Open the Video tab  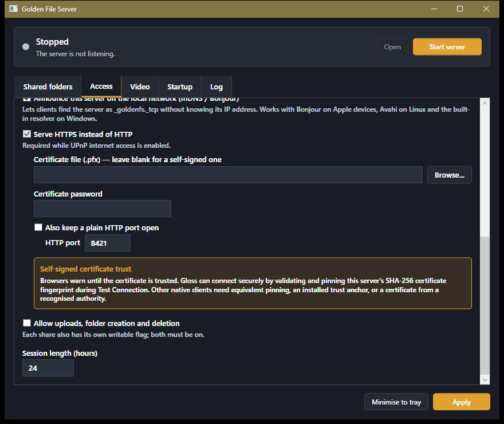tap(140, 87)
